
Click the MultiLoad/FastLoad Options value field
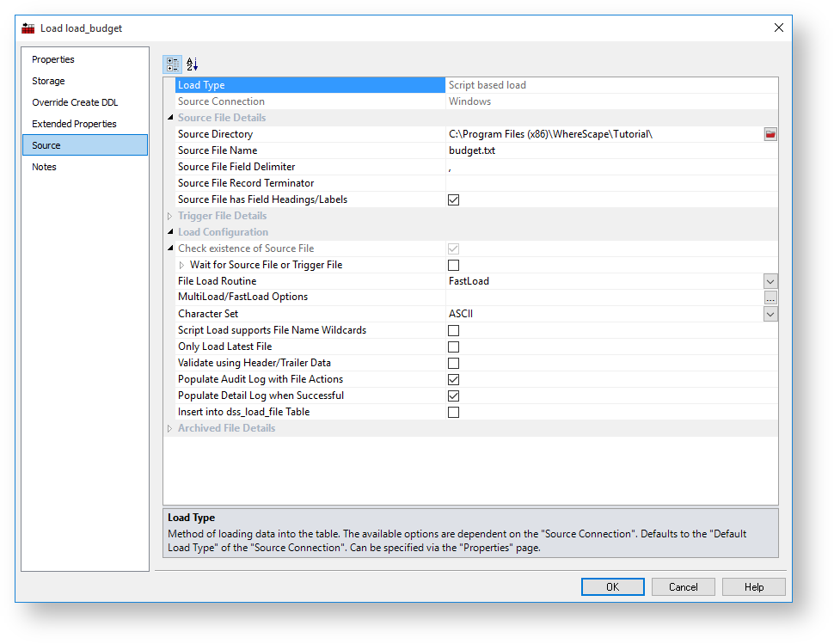604,297
